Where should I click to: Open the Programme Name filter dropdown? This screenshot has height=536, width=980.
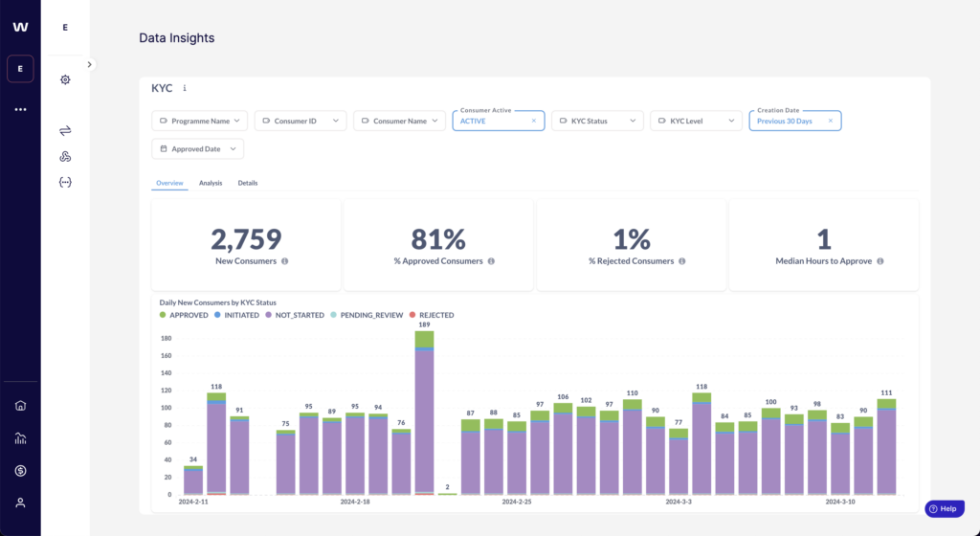tap(199, 121)
